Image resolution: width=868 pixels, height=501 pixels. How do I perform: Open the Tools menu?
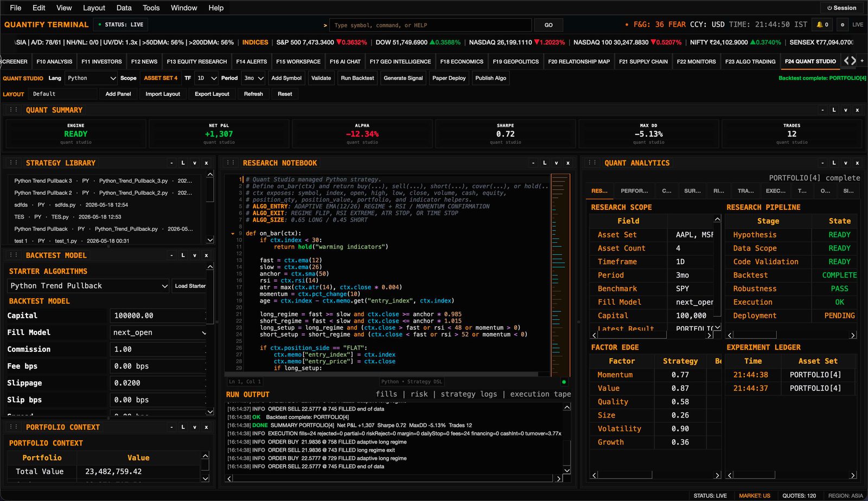151,8
